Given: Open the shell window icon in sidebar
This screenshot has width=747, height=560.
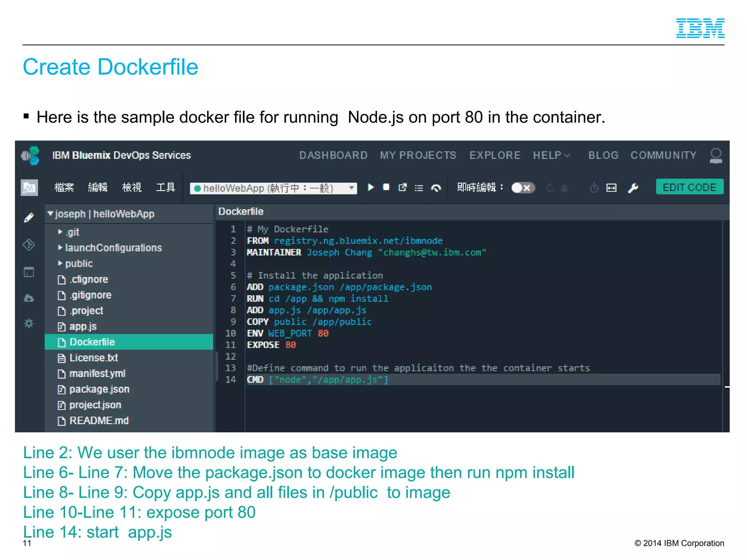Looking at the screenshot, I should pyautogui.click(x=29, y=272).
